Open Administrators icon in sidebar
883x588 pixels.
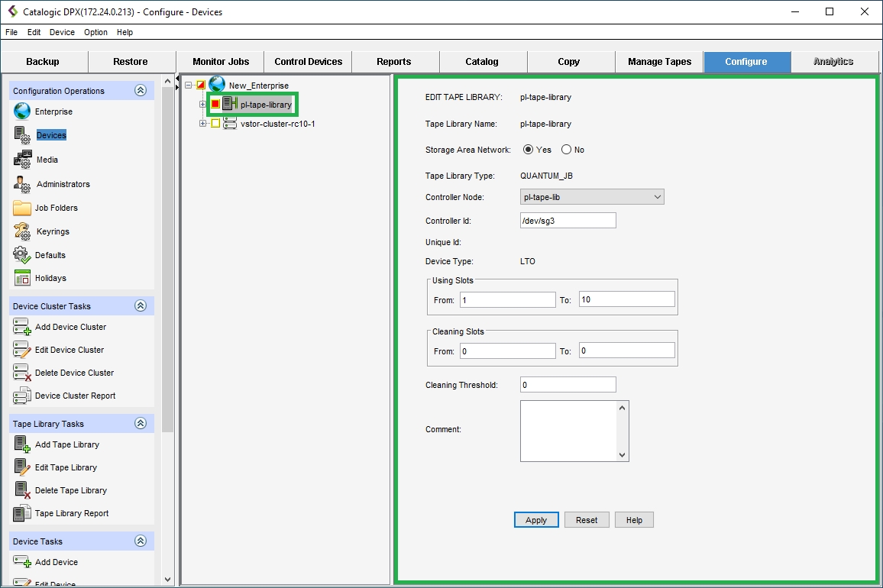(22, 184)
